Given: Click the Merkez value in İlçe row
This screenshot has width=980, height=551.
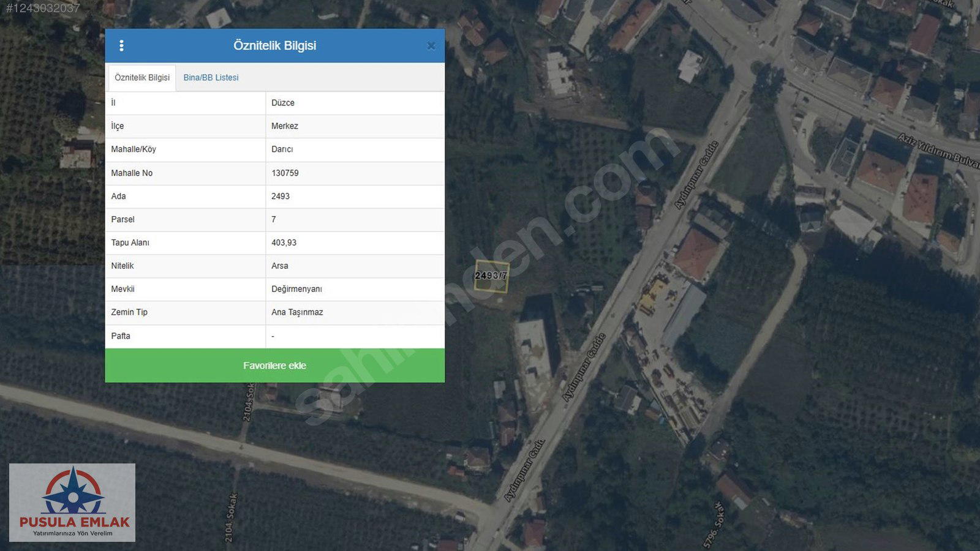Looking at the screenshot, I should tap(285, 126).
